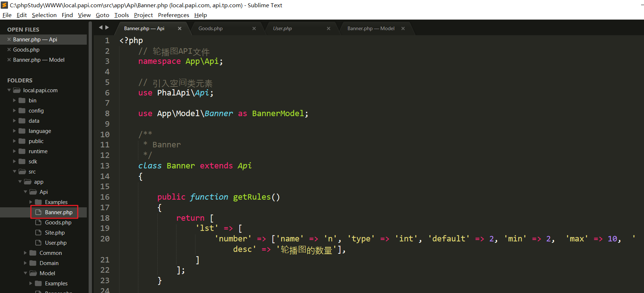644x293 pixels.
Task: Expand the Examples folder under Api
Action: pyautogui.click(x=31, y=202)
